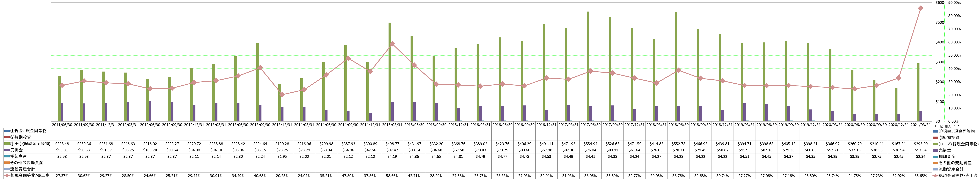Click the $259.36 cell
Screen dimensions: 980x179
pos(84,144)
